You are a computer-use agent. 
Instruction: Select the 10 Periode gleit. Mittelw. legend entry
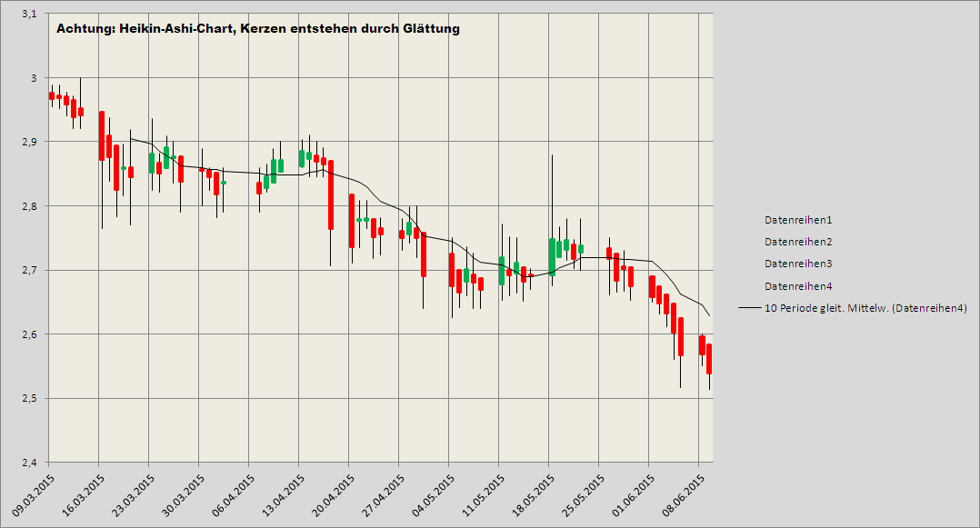coord(865,308)
